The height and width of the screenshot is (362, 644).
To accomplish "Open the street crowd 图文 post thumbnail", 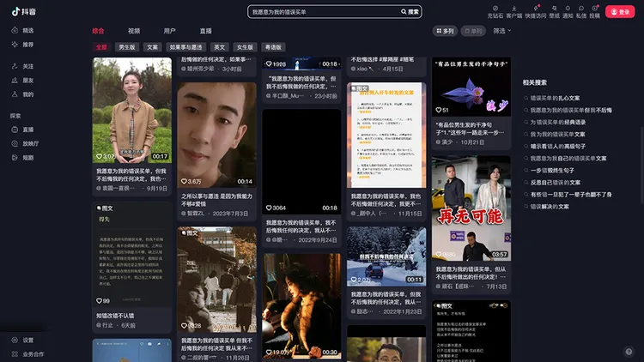I will pos(217,280).
